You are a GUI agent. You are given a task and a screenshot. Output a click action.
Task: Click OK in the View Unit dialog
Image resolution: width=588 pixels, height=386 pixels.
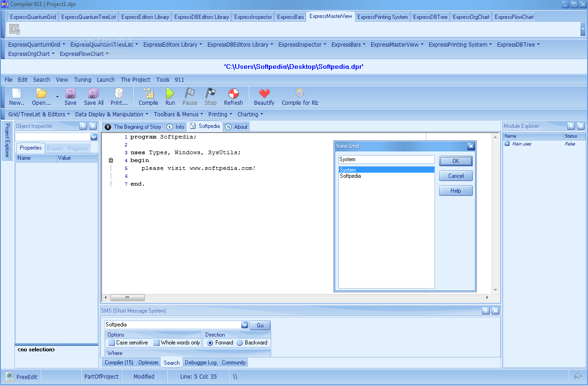456,161
